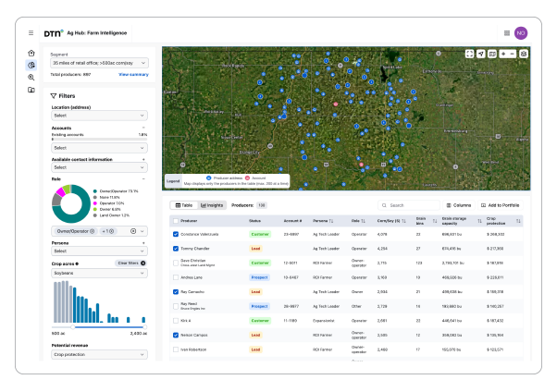Sort the table by Role

click(363, 221)
